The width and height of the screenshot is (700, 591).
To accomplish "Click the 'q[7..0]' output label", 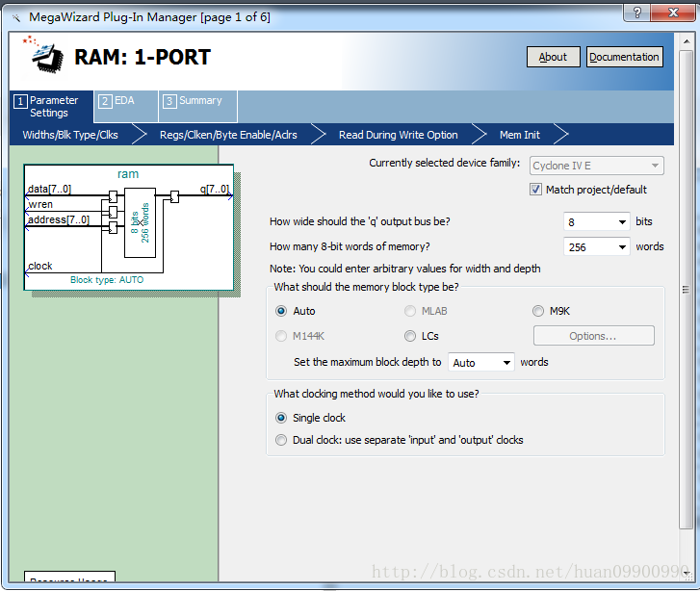I will [x=215, y=189].
